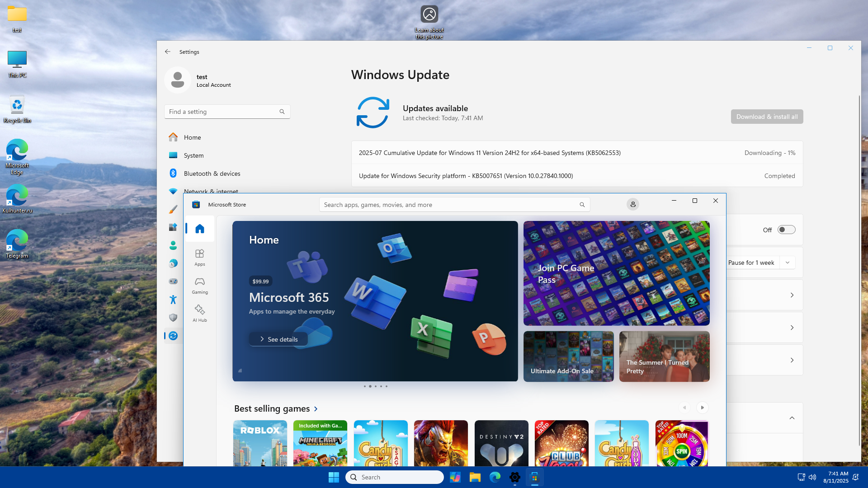Open The Summer I Turned Pretty tile
Image resolution: width=868 pixels, height=488 pixels.
(664, 357)
